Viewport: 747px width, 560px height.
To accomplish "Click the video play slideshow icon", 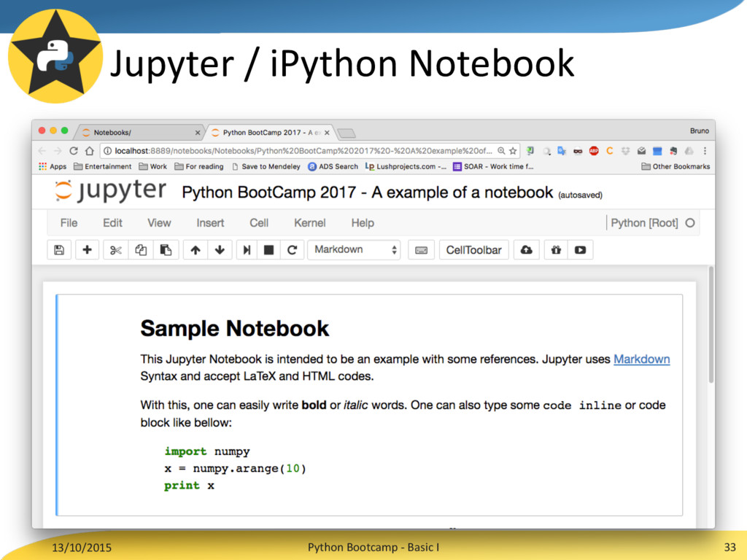I will click(x=580, y=250).
